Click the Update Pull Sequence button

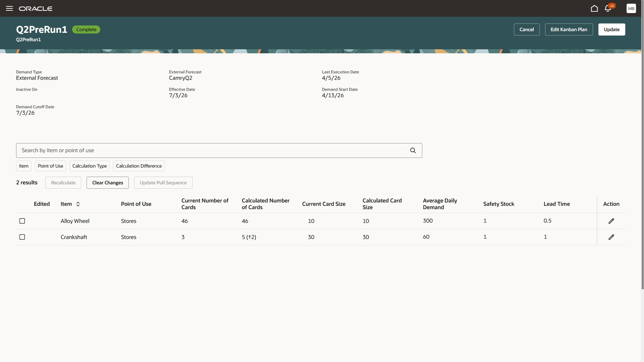[163, 183]
